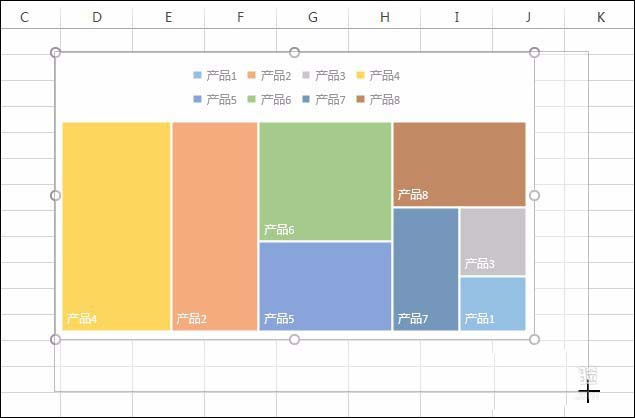The height and width of the screenshot is (418, 635).
Task: Click the 产品4 yellow legend swatch
Action: (x=361, y=76)
